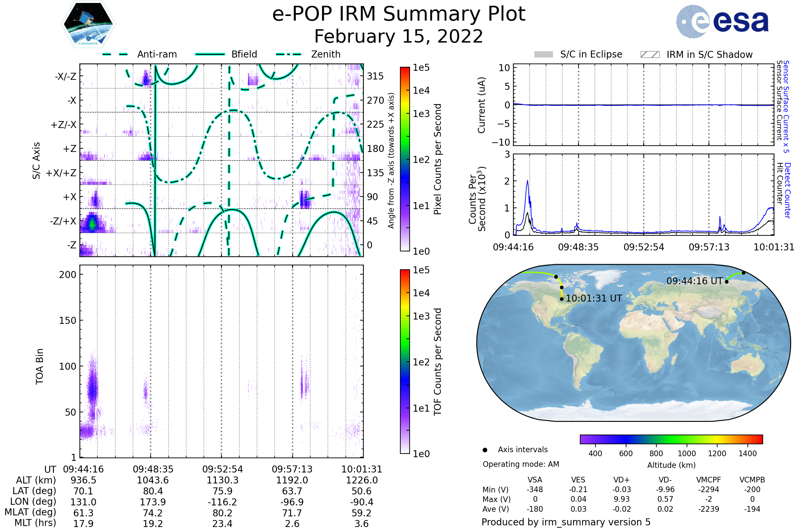The image size is (798, 532).
Task: Click the VMCPF average value -2239
Action: (709, 509)
